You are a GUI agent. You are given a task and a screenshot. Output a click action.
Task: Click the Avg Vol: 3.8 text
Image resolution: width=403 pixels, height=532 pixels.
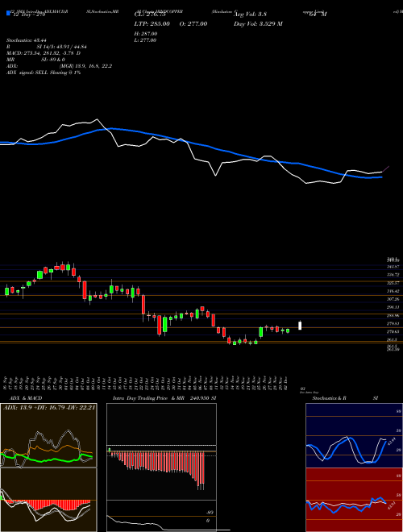[251, 14]
